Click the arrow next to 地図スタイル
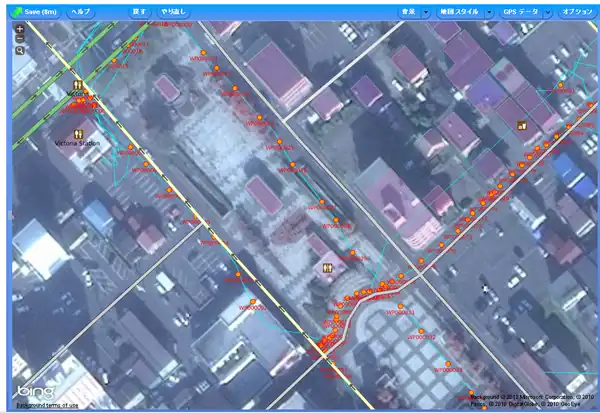 tap(490, 11)
